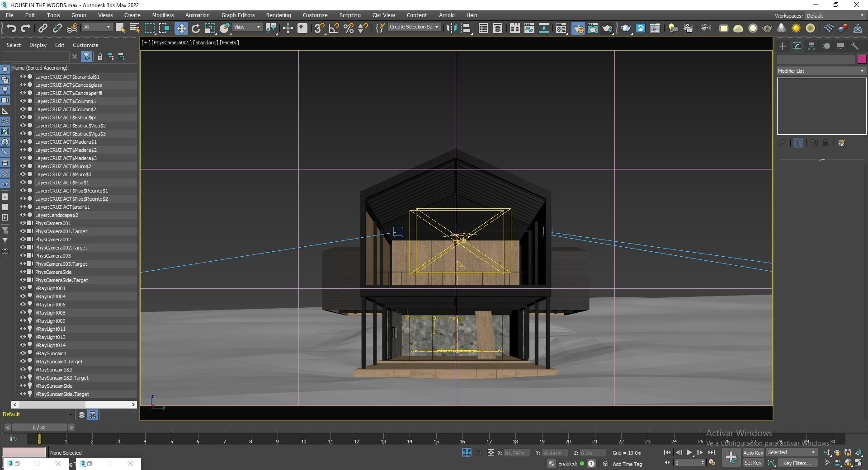Open Motion command panel tab

[826, 46]
